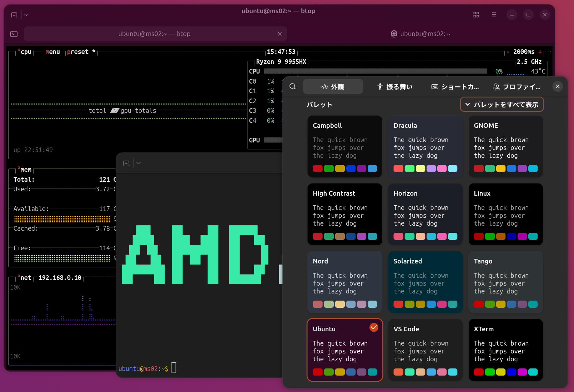Screen dimensions: 574x392
Task: Click the search icon in the preferences dialog
Action: click(x=292, y=86)
